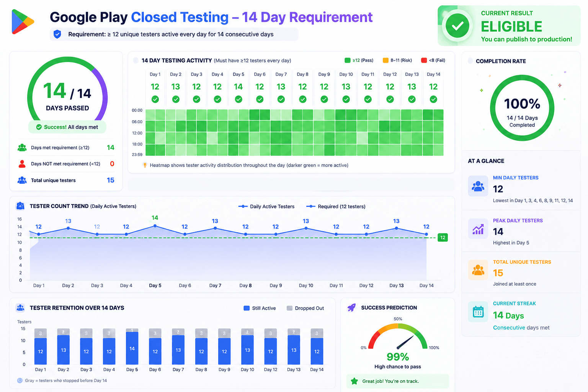
Task: Click the 'High chance to pass' label
Action: click(x=398, y=367)
